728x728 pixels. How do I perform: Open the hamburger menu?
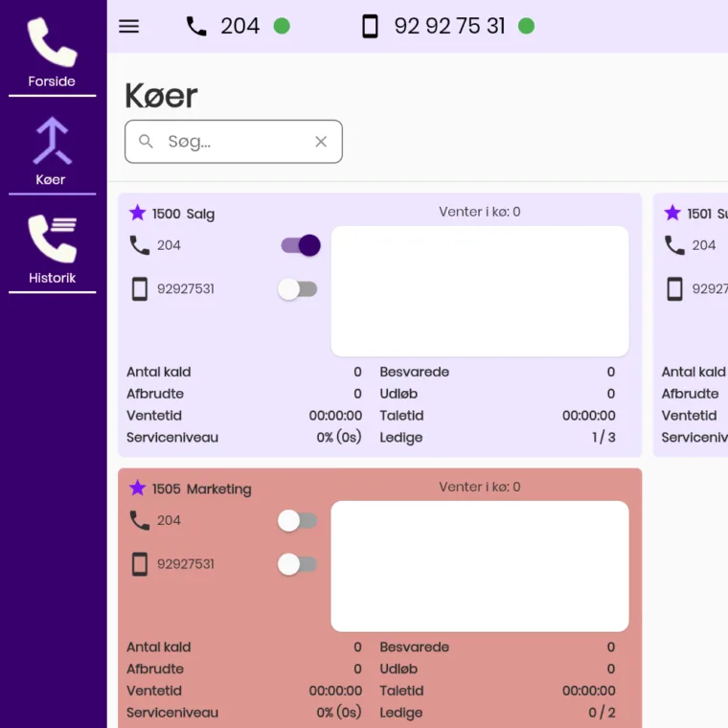(128, 26)
